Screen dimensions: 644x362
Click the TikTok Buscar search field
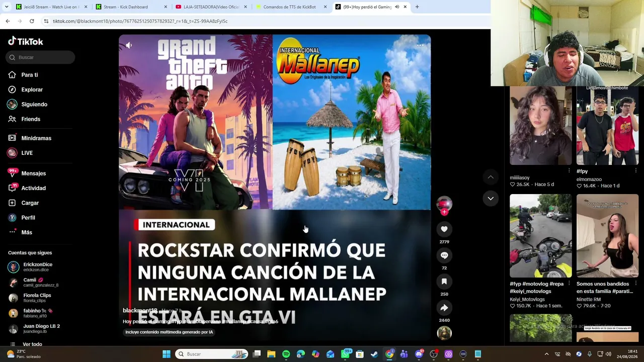(40, 57)
